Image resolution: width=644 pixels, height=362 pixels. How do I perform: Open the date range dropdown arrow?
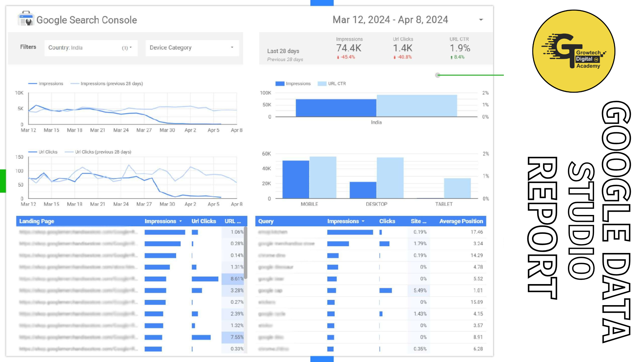coord(481,20)
